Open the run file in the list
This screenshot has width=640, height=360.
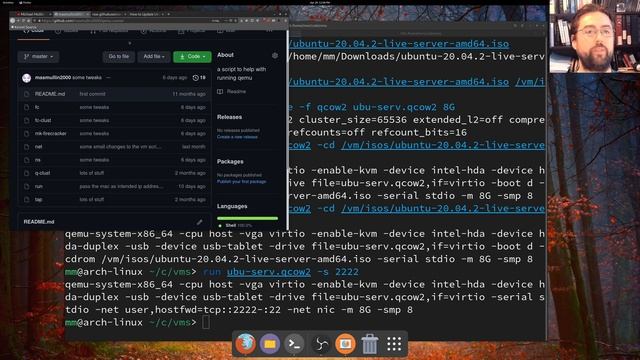click(39, 187)
